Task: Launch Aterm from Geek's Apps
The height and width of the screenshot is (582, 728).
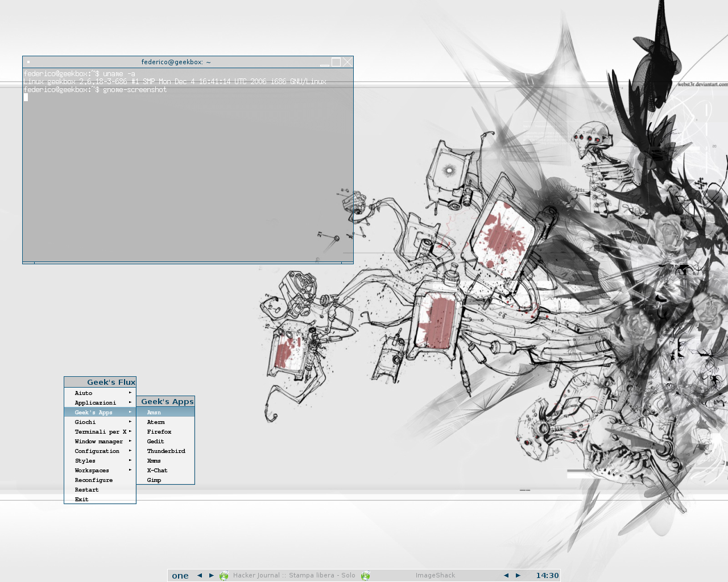Action: tap(166, 422)
